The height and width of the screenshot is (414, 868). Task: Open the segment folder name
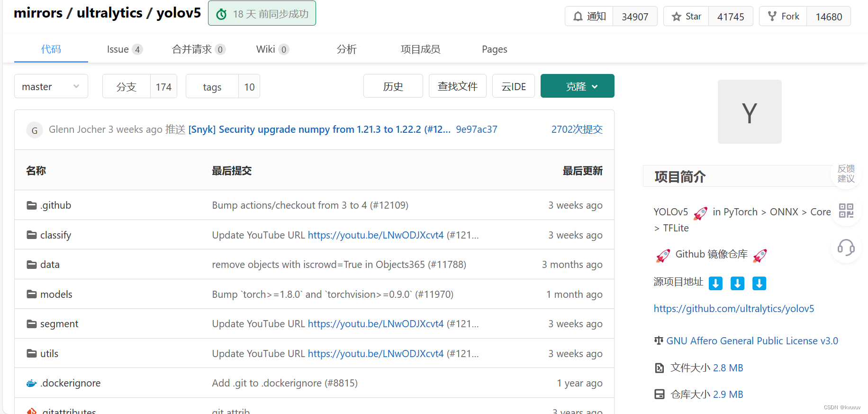pos(59,324)
